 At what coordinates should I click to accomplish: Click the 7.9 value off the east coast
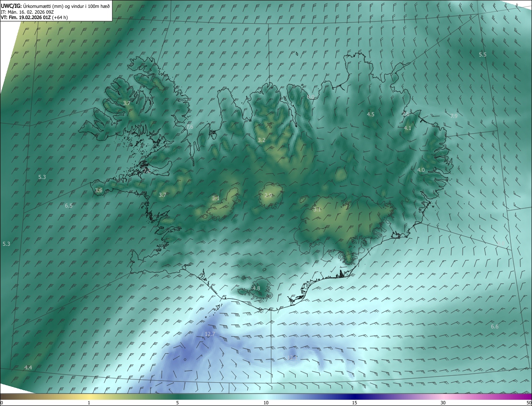[x=454, y=116]
